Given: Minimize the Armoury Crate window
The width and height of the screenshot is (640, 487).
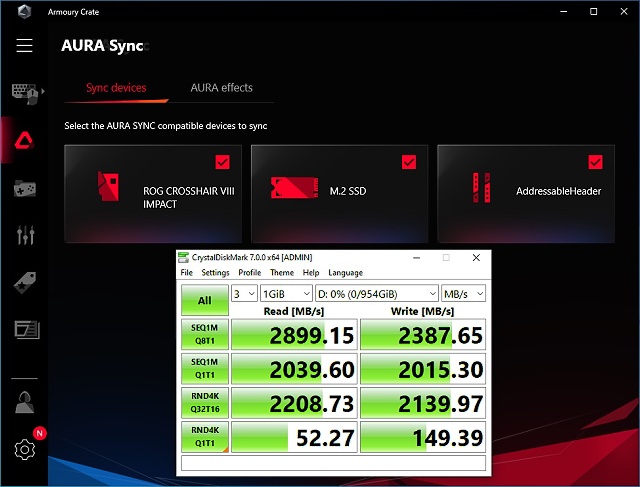Looking at the screenshot, I should [x=564, y=11].
